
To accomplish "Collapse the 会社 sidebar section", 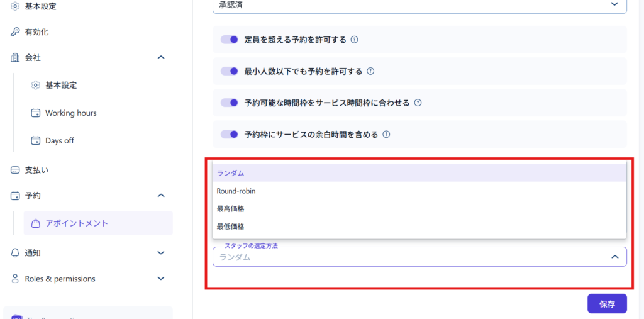I will click(161, 57).
